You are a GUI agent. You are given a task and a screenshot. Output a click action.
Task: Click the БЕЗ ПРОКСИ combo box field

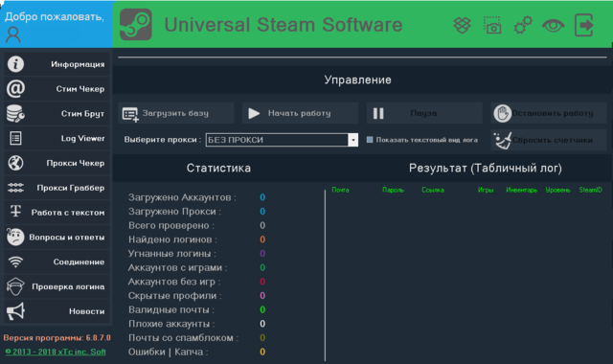coord(282,140)
